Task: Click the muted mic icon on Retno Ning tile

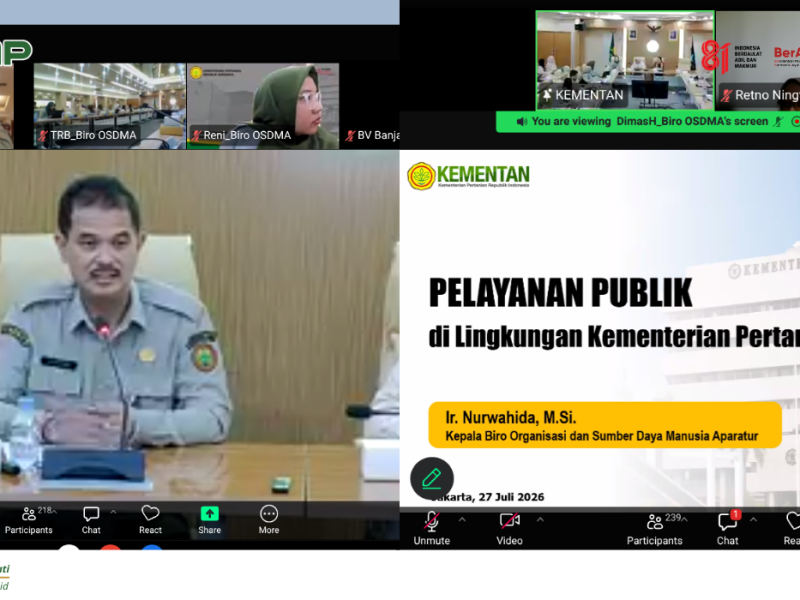Action: point(727,95)
